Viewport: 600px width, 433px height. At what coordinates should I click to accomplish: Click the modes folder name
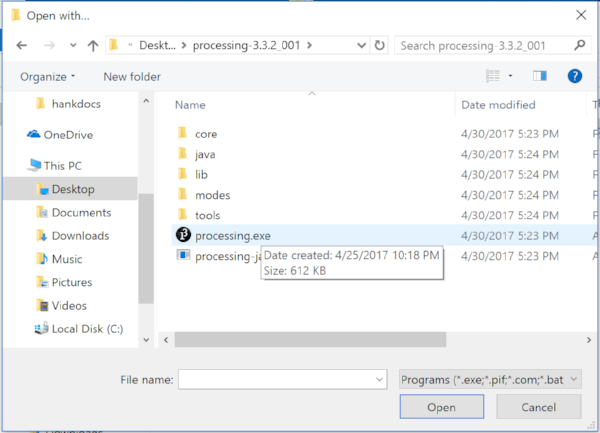click(212, 195)
